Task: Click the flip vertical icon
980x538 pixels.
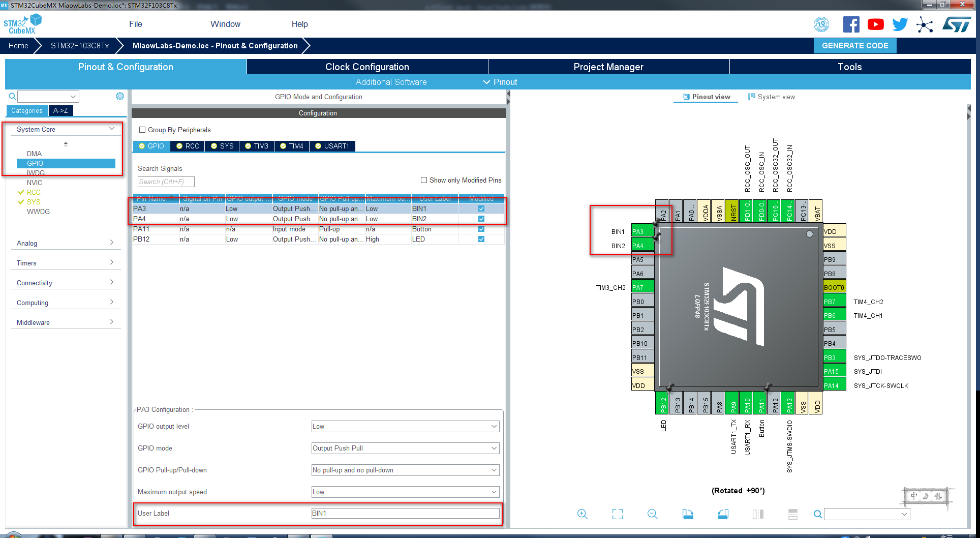Action: pyautogui.click(x=793, y=514)
